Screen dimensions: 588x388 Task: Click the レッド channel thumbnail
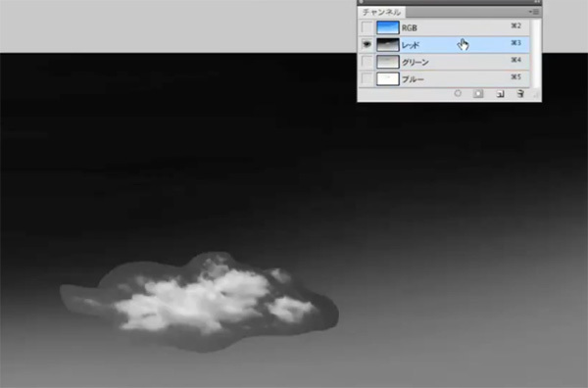coord(388,45)
